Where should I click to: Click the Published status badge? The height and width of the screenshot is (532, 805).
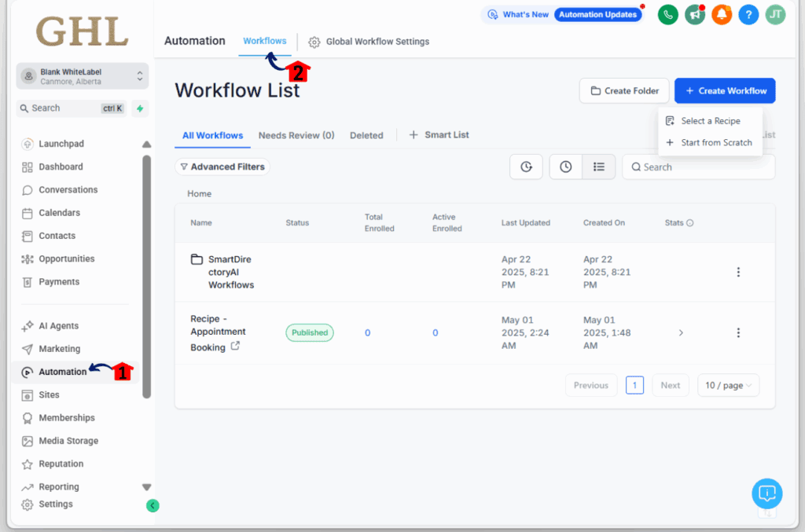(x=310, y=333)
